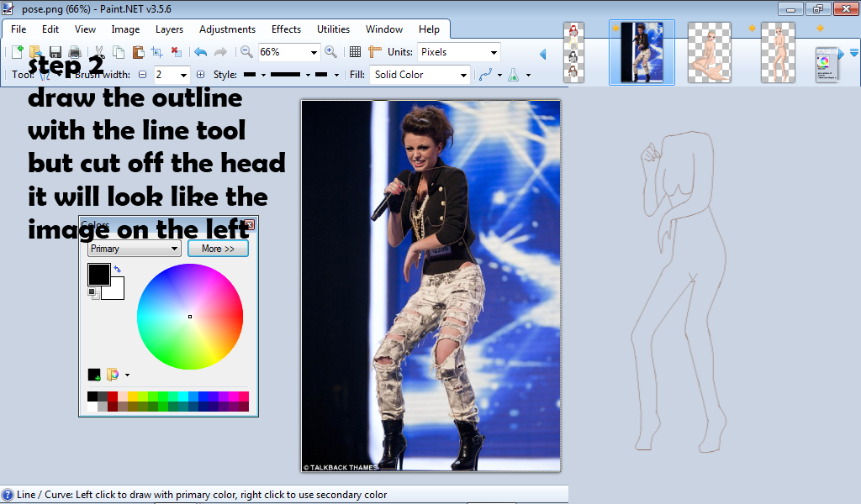Switch to the Paint.NET screenshot thumbnail
The image size is (861, 504).
[x=826, y=66]
